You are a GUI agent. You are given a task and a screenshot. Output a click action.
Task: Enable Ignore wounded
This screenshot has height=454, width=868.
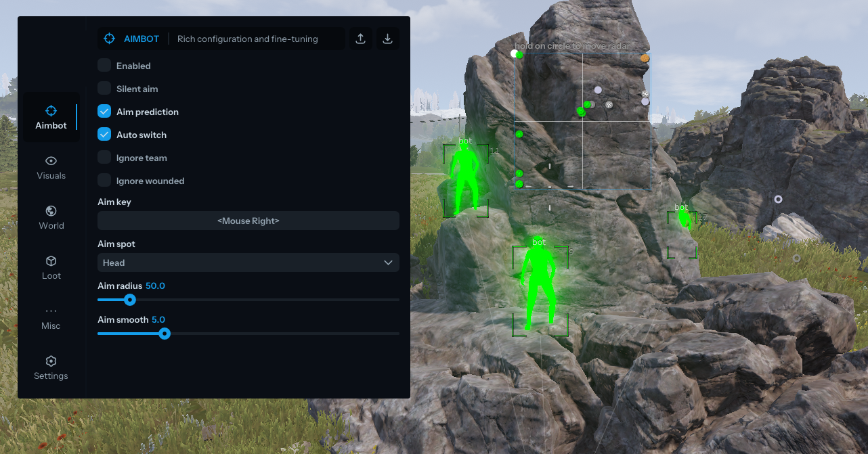(x=104, y=180)
